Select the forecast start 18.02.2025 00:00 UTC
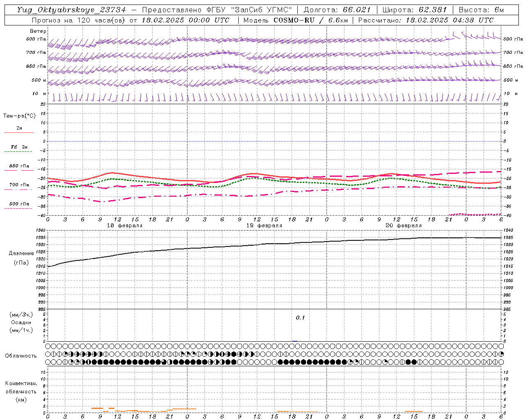 point(185,20)
